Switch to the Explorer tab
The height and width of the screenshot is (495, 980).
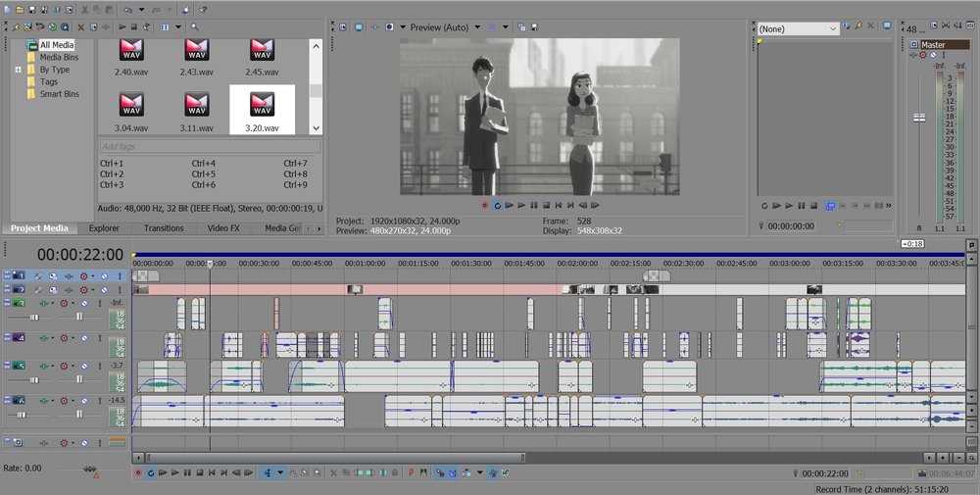click(104, 228)
